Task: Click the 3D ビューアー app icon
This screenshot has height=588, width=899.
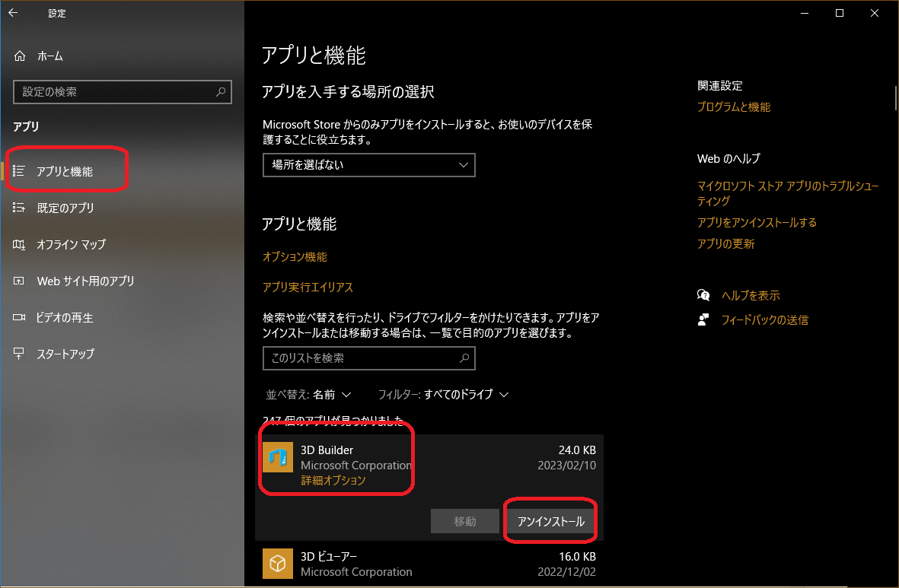Action: click(x=278, y=564)
